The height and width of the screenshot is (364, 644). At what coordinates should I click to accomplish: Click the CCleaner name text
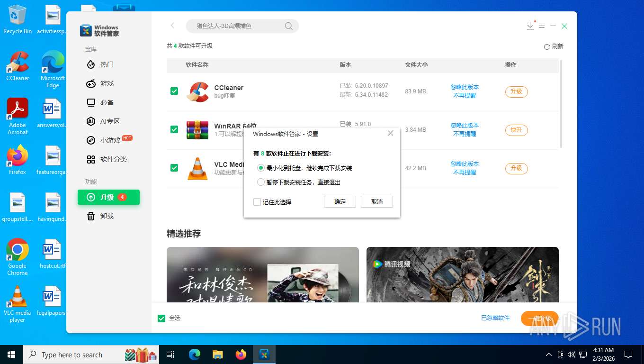pos(229,88)
